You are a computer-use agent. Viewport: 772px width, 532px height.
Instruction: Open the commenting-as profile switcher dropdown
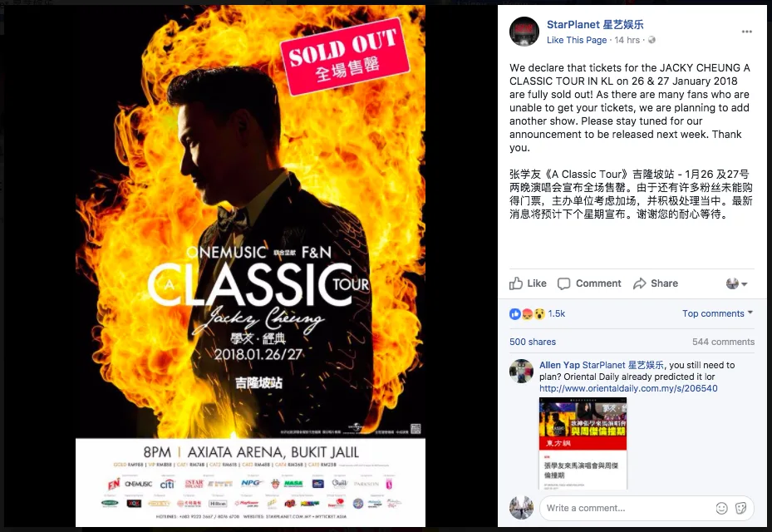click(736, 283)
